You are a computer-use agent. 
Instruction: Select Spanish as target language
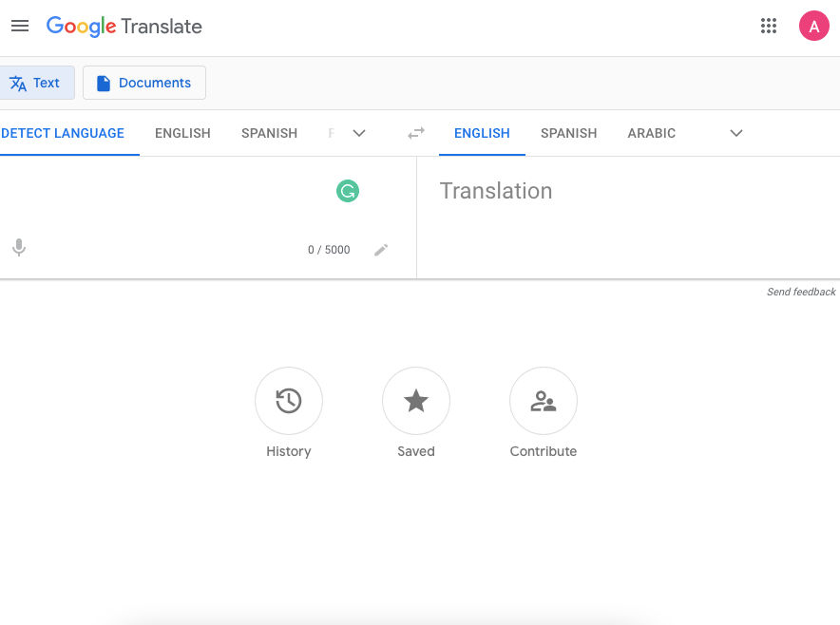click(x=569, y=133)
